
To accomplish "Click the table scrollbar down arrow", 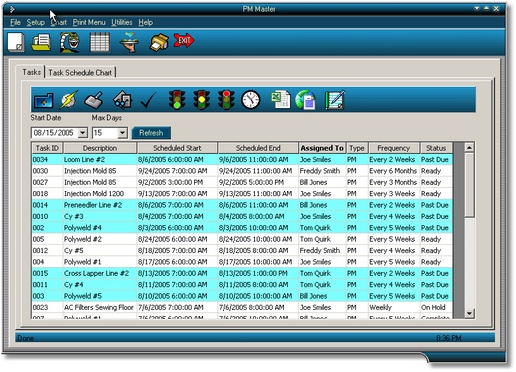I will click(x=469, y=313).
